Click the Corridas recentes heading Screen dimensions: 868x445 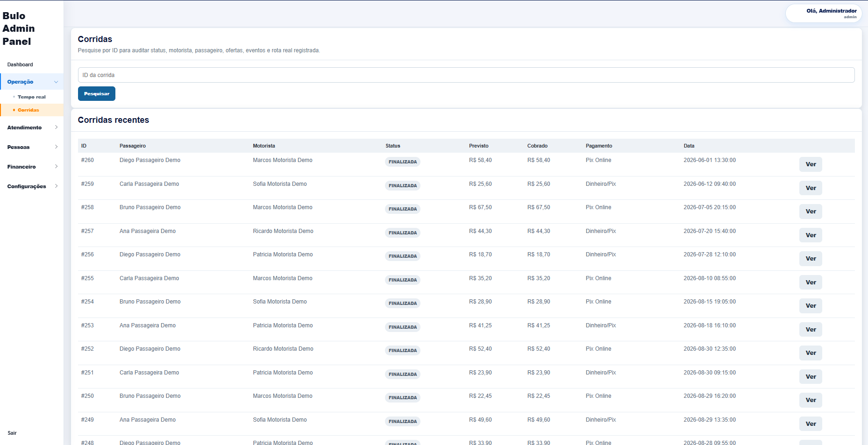click(114, 120)
